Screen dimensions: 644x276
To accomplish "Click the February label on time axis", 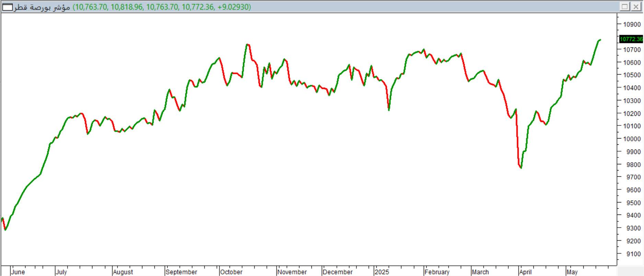I will (x=437, y=272).
